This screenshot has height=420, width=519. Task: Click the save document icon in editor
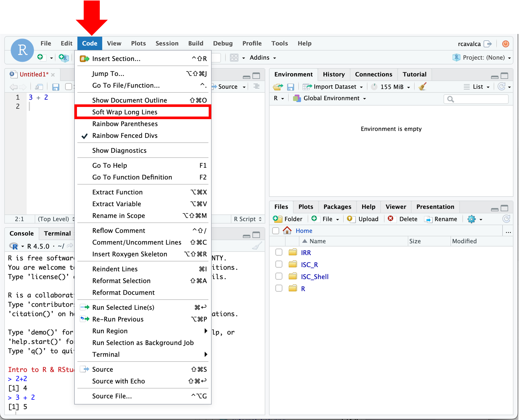point(56,87)
